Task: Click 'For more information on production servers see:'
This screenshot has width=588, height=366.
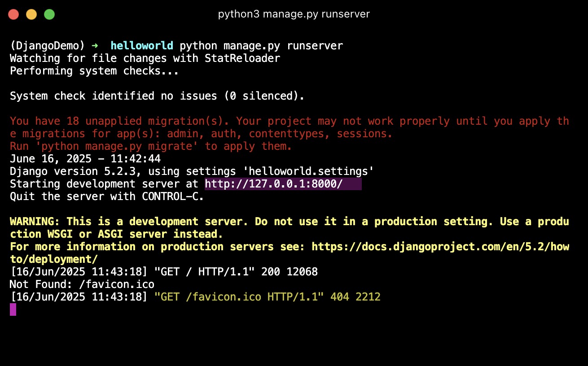Action: pyautogui.click(x=158, y=247)
